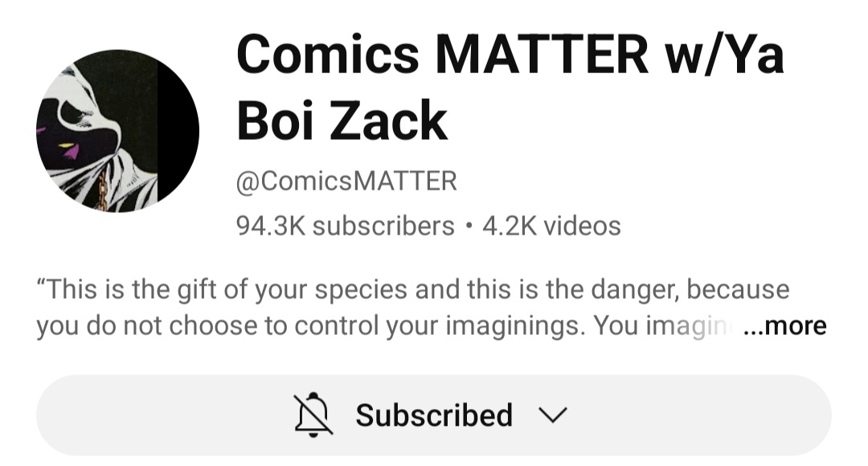868x466 pixels.
Task: Show the full description via ...more
Action: [784, 325]
